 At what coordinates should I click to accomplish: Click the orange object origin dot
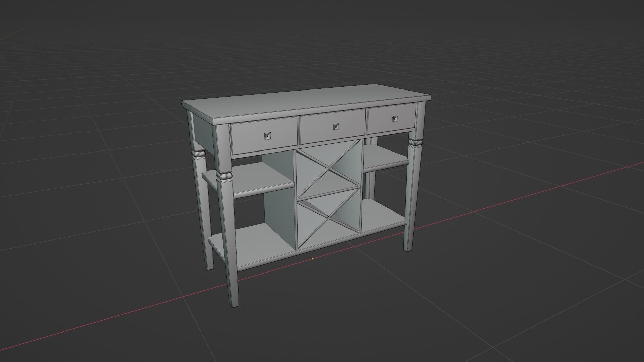312,259
